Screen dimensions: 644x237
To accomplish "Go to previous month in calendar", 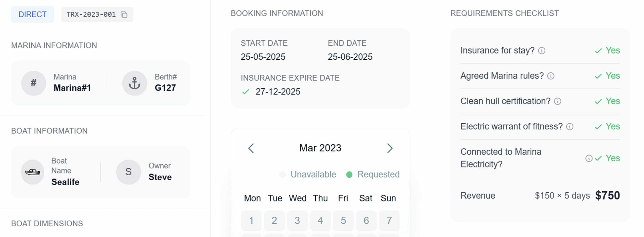I will [x=251, y=148].
